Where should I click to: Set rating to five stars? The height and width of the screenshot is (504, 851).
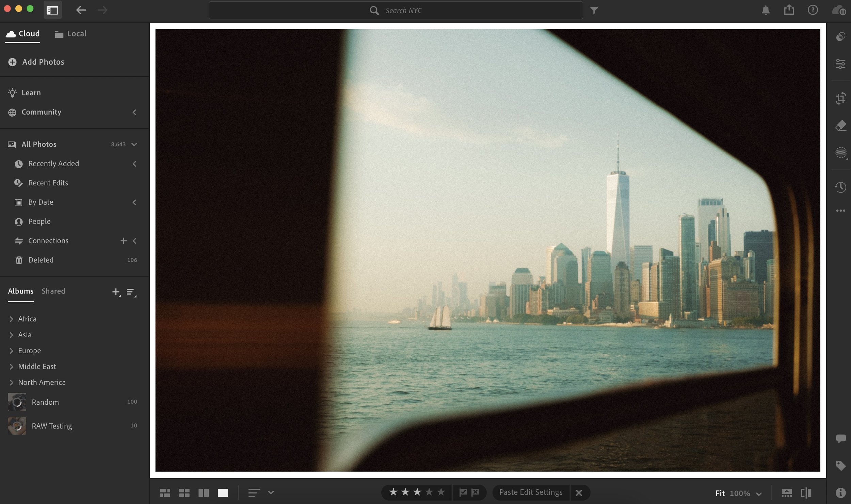(441, 492)
